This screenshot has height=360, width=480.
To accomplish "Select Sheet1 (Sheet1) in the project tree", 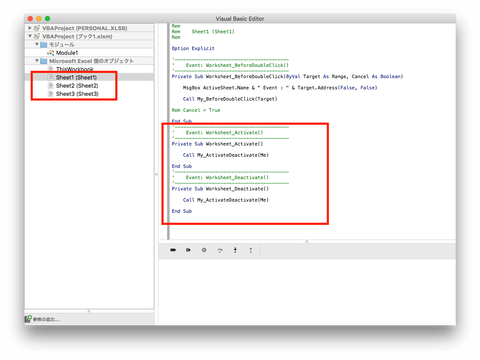I will pos(76,77).
